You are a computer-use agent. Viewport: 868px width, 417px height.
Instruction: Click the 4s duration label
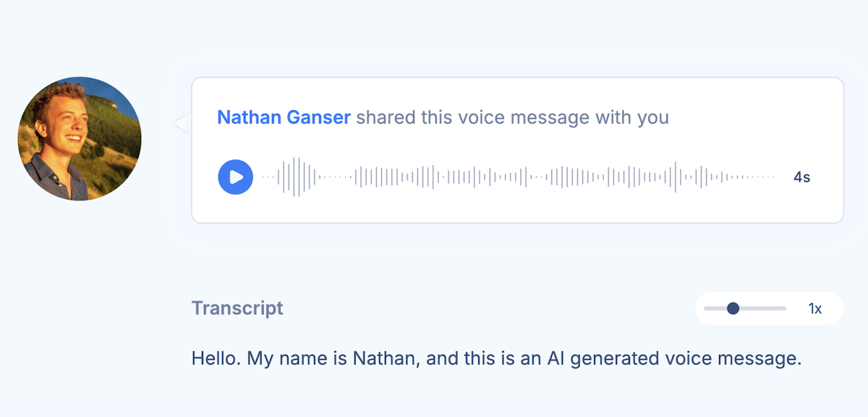click(x=801, y=177)
